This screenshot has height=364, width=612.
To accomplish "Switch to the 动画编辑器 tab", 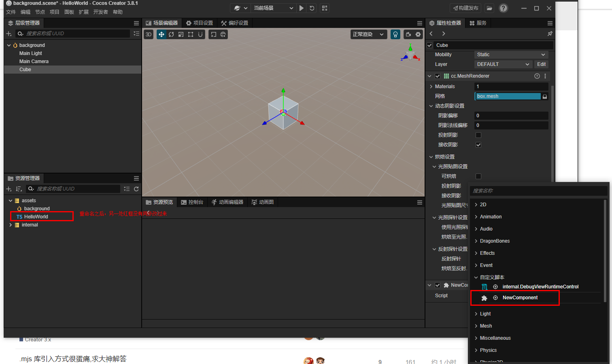I will (227, 202).
